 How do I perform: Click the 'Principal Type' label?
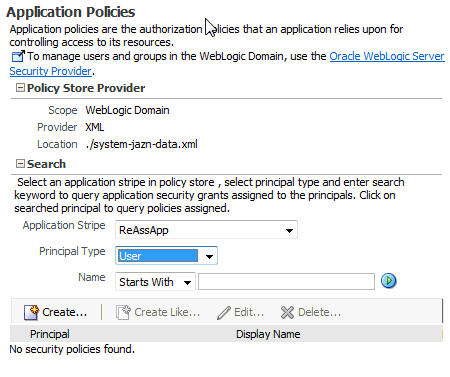point(72,251)
